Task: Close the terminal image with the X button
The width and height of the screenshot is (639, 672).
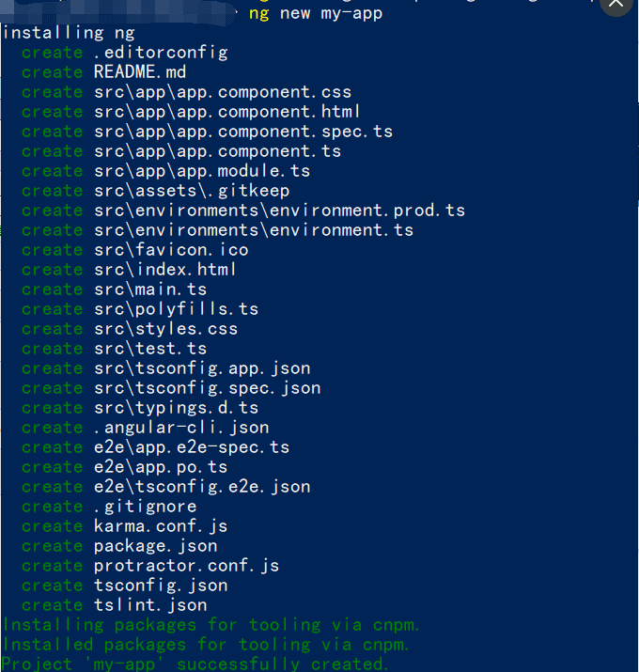Action: pyautogui.click(x=617, y=5)
